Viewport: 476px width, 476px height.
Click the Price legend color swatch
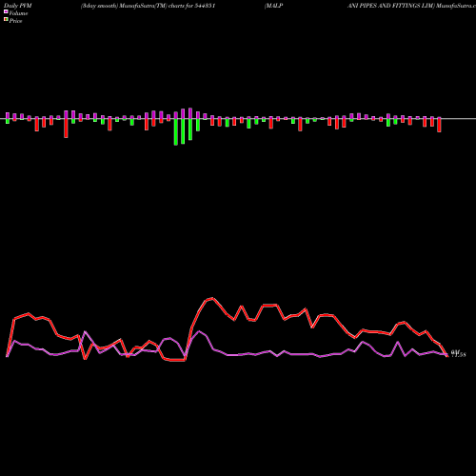6,20
